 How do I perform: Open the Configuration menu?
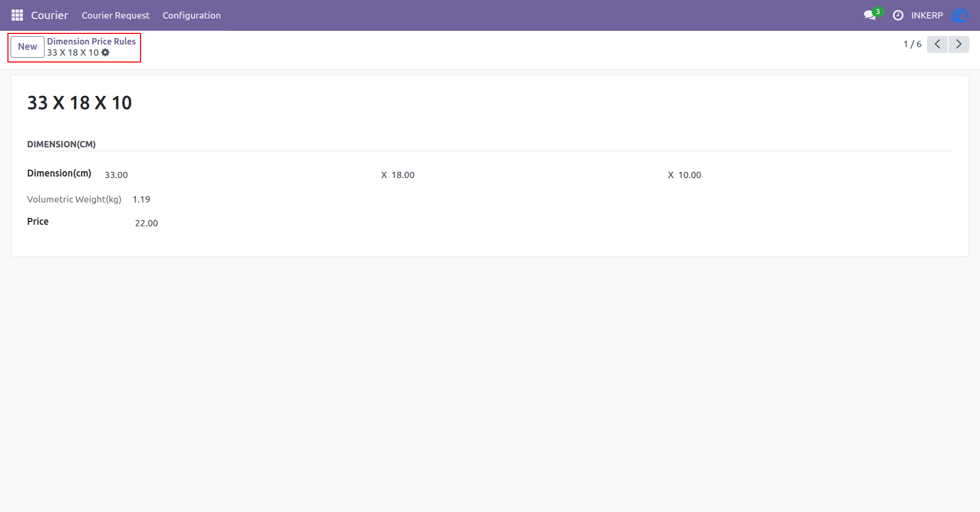coord(191,15)
